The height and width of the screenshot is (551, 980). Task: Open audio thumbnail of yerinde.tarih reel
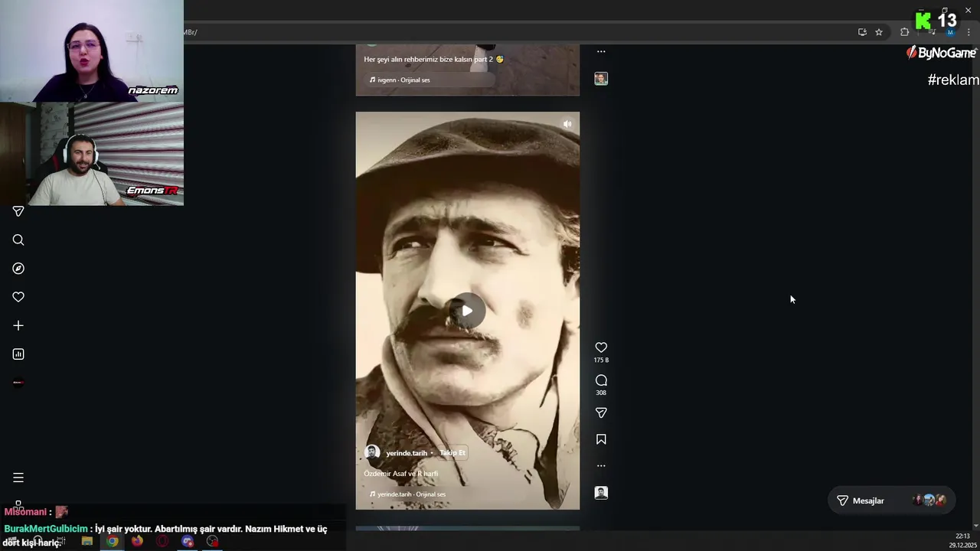(601, 493)
